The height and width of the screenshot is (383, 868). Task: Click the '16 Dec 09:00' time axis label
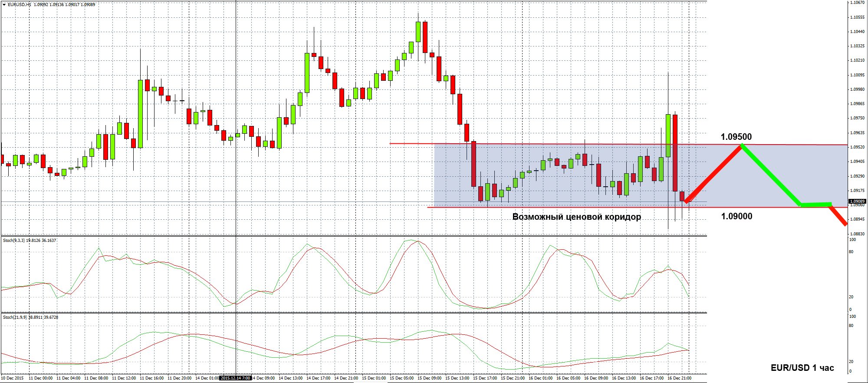click(596, 378)
